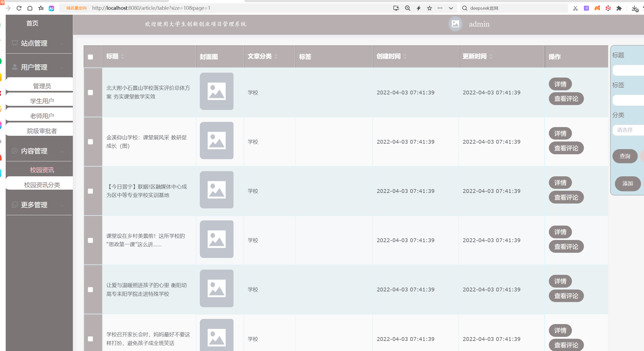This screenshot has width=644, height=351.
Task: Open the three-dot more options icon
Action: (440, 8)
